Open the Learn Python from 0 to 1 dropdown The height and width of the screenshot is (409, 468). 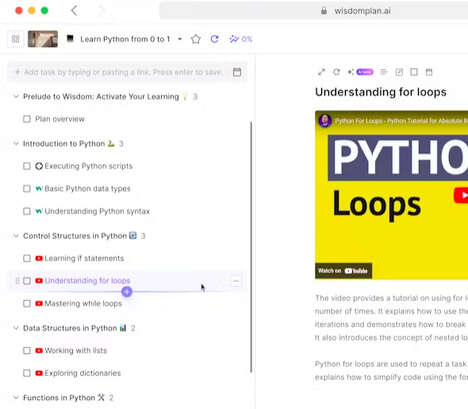click(180, 39)
